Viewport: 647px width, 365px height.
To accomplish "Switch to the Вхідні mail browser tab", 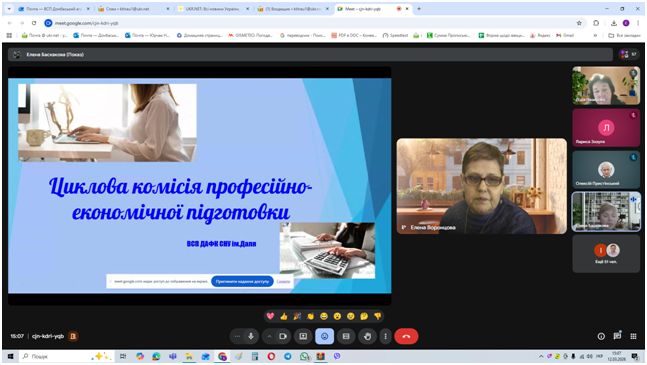I will pos(293,9).
